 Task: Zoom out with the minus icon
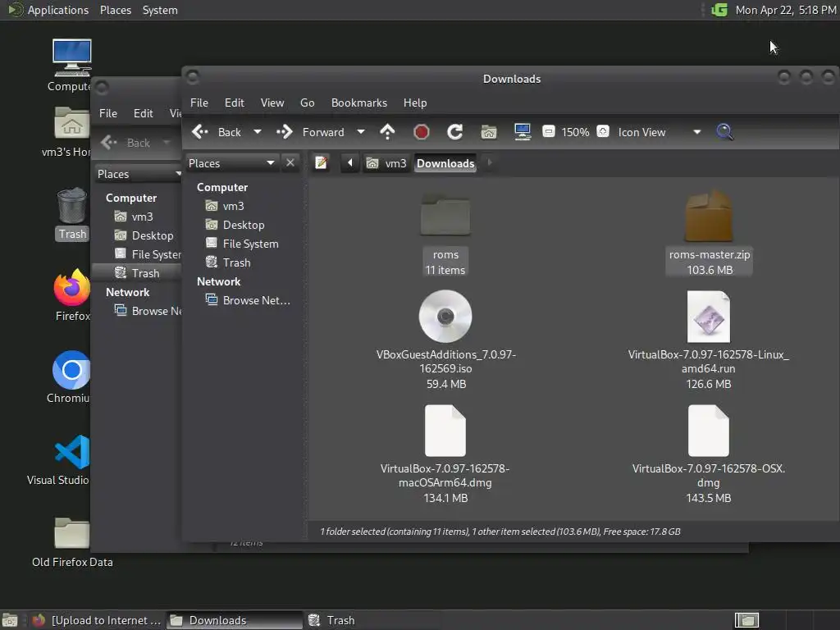pos(548,132)
